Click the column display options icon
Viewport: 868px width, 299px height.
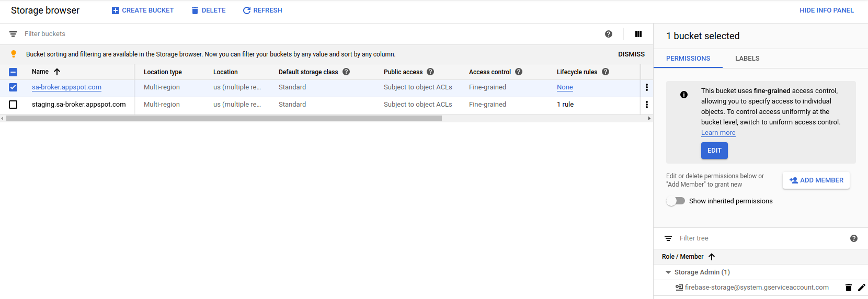pyautogui.click(x=638, y=34)
